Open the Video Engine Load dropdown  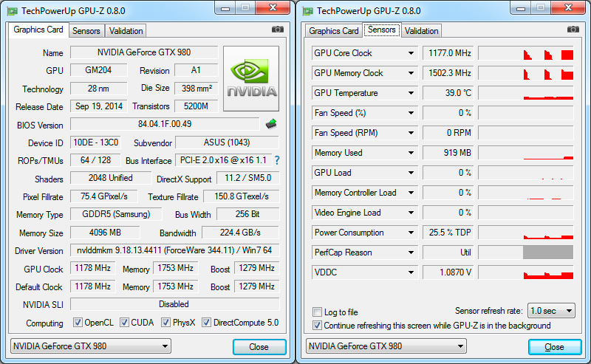tap(411, 213)
